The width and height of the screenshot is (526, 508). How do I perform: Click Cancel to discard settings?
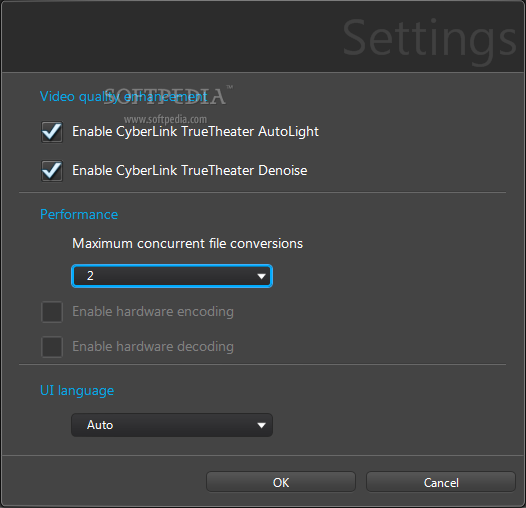coord(441,482)
